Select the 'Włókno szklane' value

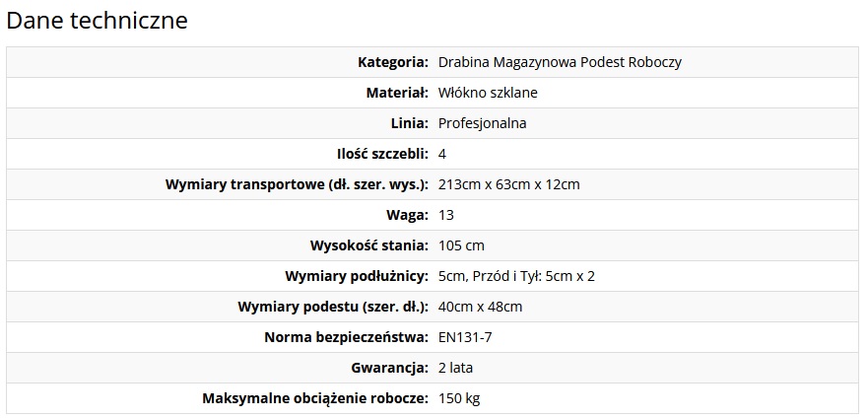tap(488, 93)
